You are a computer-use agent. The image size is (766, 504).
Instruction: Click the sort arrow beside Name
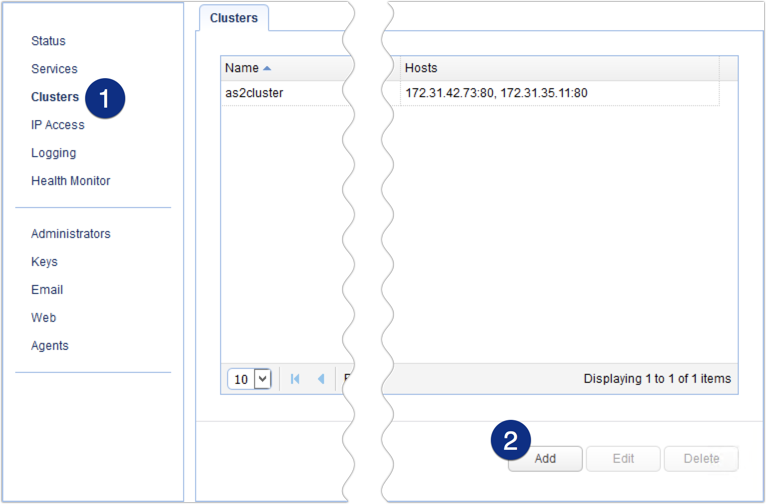(267, 68)
